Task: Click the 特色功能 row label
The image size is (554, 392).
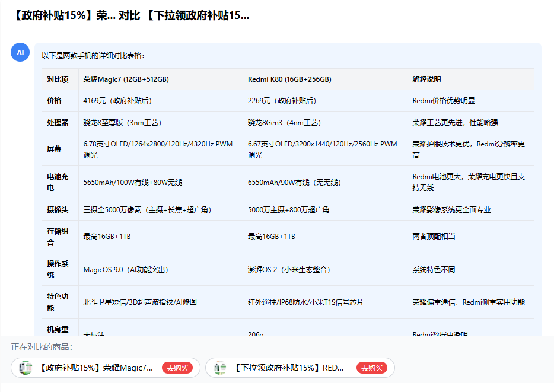Action: tap(58, 302)
